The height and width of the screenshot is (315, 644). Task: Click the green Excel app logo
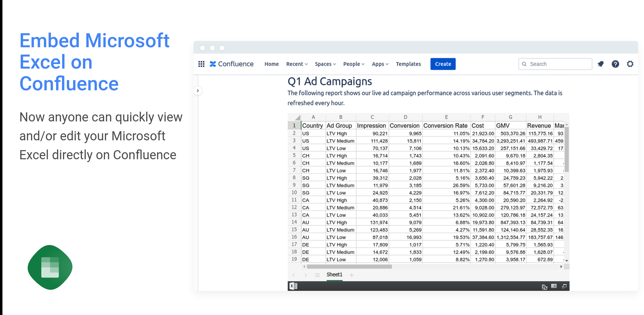[x=50, y=267]
